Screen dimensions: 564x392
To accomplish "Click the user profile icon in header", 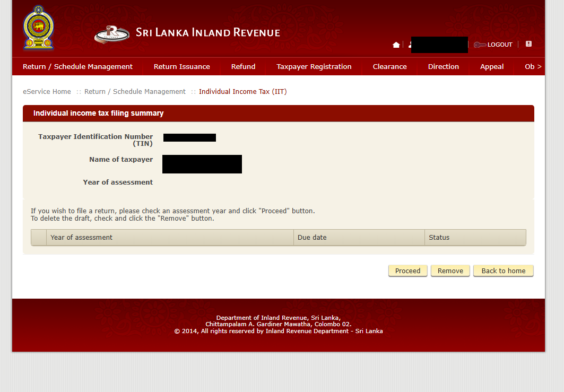I will (410, 45).
